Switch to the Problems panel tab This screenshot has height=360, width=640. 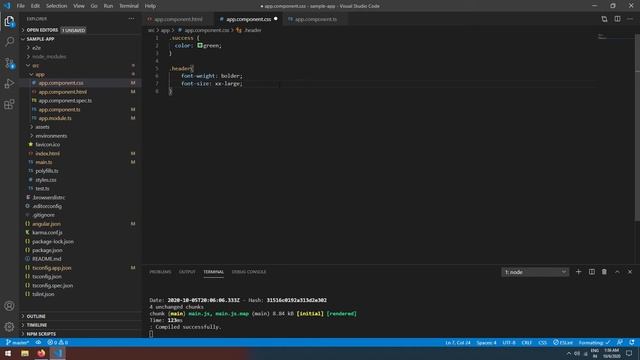pos(160,272)
